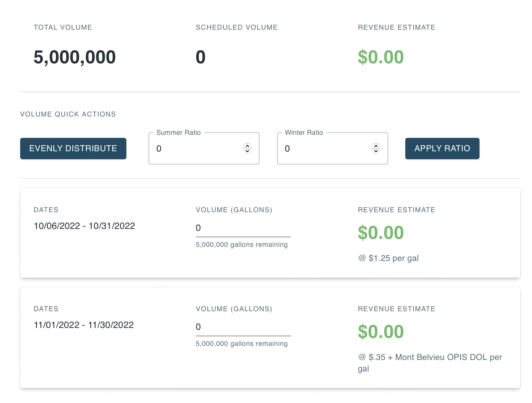Click the top revenue estimate $0.00
This screenshot has width=532, height=403.
(x=381, y=57)
